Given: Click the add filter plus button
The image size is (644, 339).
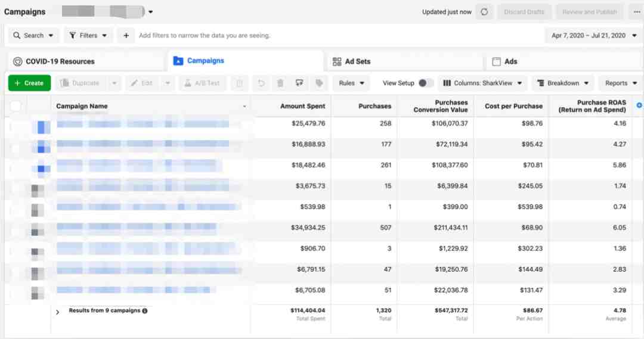Looking at the screenshot, I should tap(126, 36).
